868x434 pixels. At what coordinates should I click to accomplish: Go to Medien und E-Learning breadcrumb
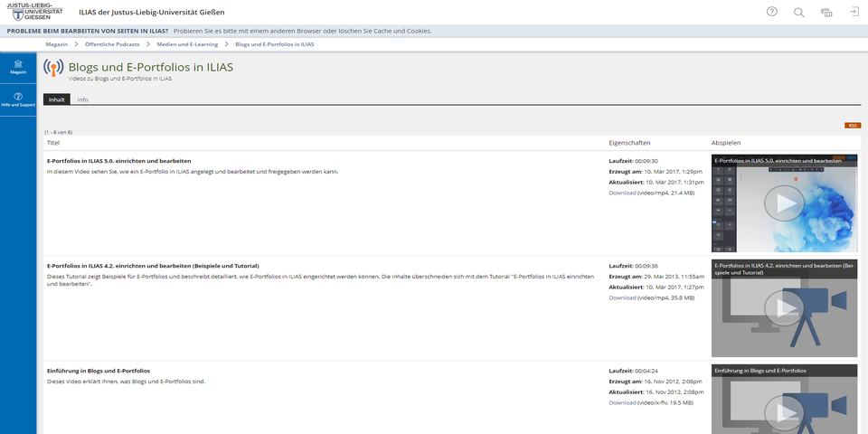[x=187, y=44]
